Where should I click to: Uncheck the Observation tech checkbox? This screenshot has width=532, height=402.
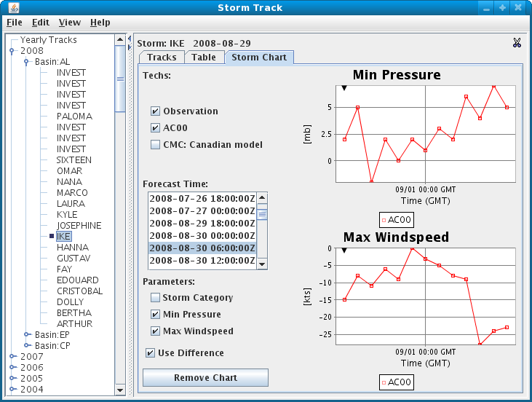click(155, 111)
